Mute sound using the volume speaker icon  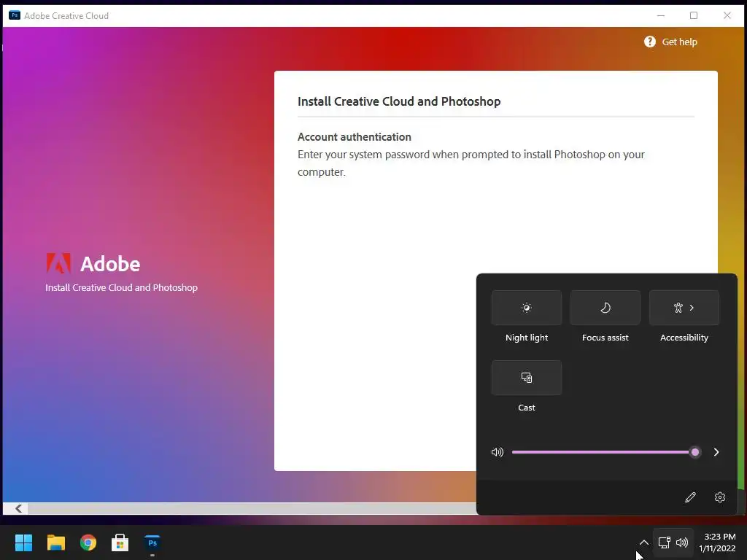click(497, 452)
